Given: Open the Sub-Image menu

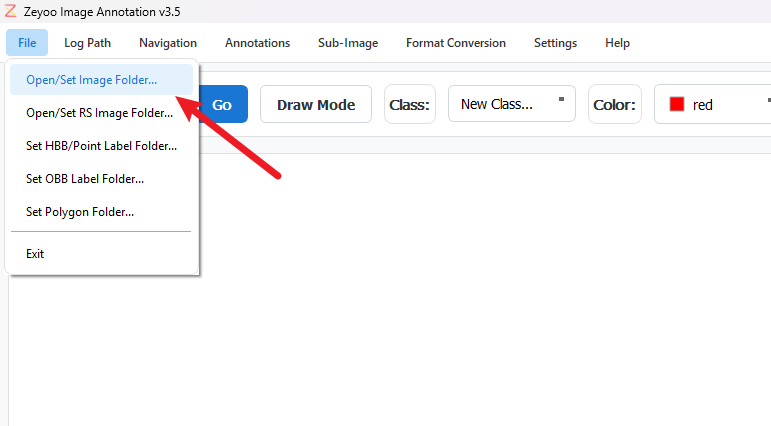Looking at the screenshot, I should tap(348, 43).
